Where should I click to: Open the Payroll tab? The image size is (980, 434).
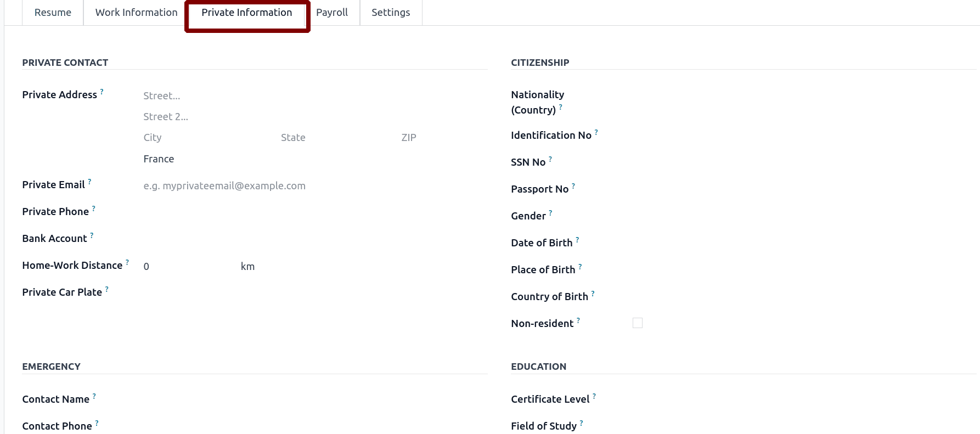click(332, 13)
